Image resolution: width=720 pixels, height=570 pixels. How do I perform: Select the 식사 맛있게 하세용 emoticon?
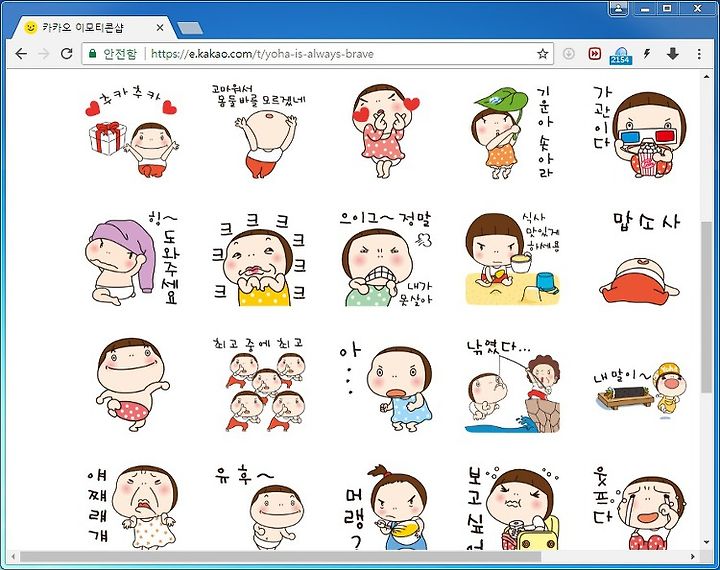tap(513, 259)
